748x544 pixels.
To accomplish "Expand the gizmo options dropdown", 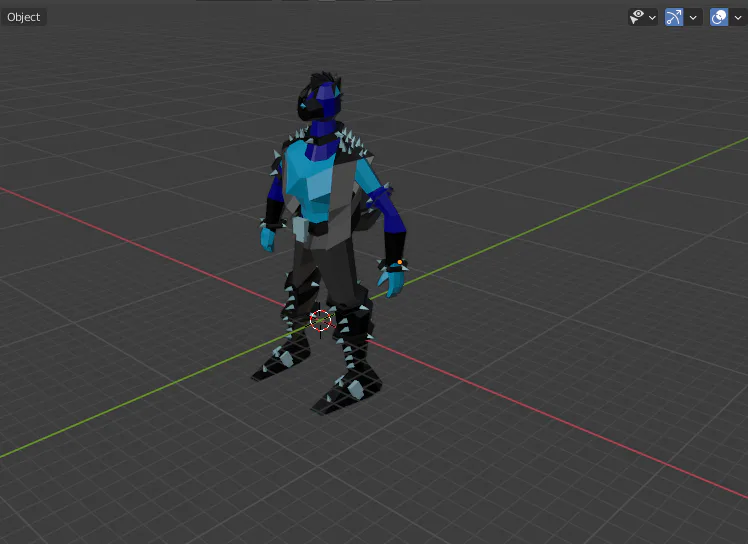I will click(693, 17).
